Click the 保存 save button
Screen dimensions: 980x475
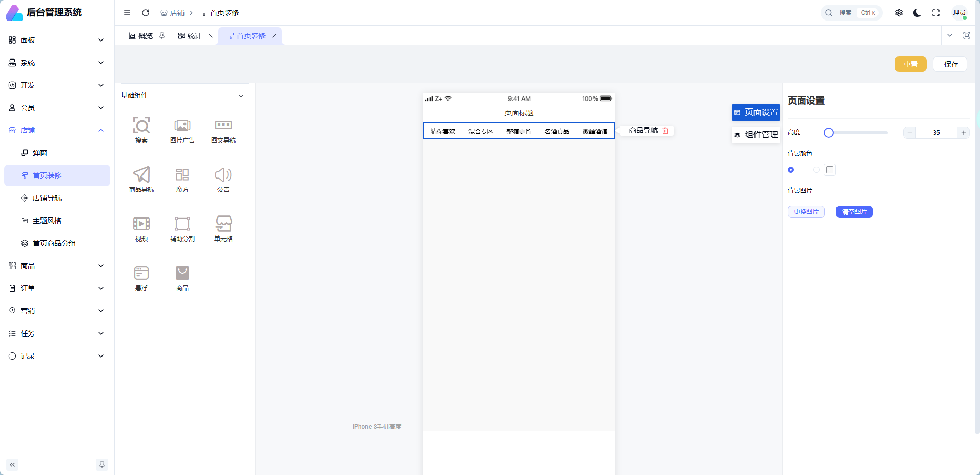point(950,64)
